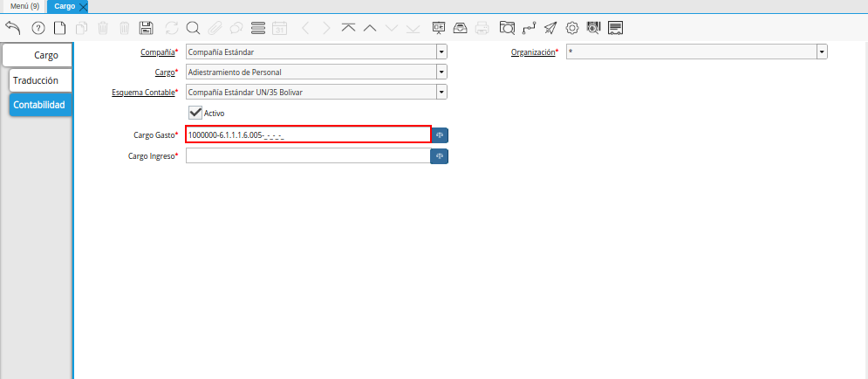Expand the Cargo dropdown arrow

[441, 72]
